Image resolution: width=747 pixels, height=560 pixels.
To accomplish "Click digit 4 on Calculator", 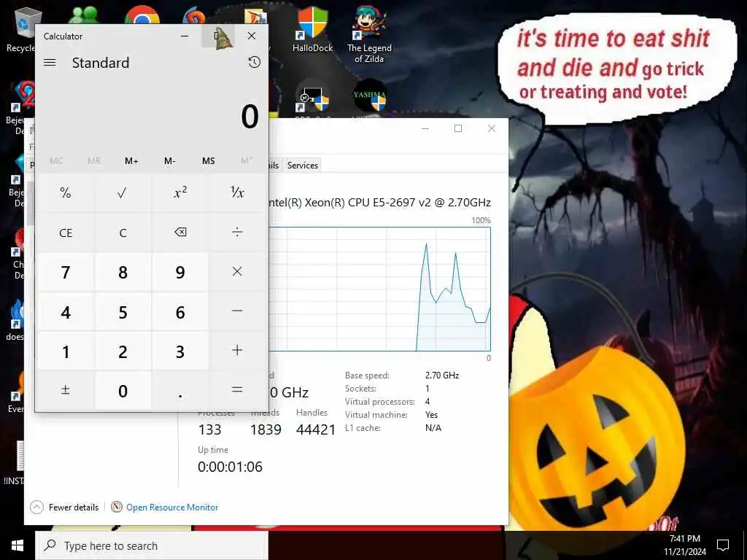I will [x=66, y=311].
